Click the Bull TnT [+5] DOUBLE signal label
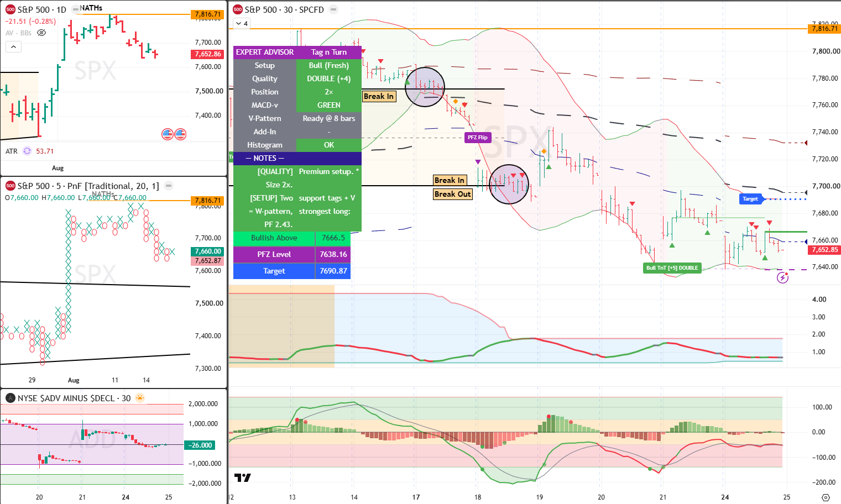 pos(672,268)
